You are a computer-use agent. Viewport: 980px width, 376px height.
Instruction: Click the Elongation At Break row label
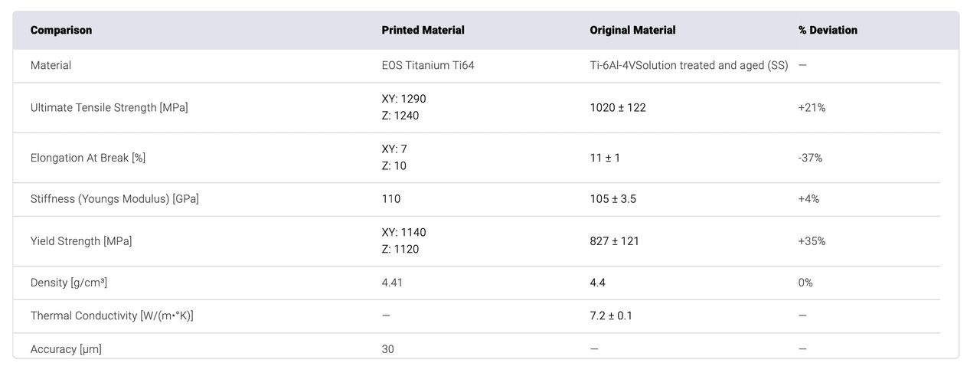88,158
